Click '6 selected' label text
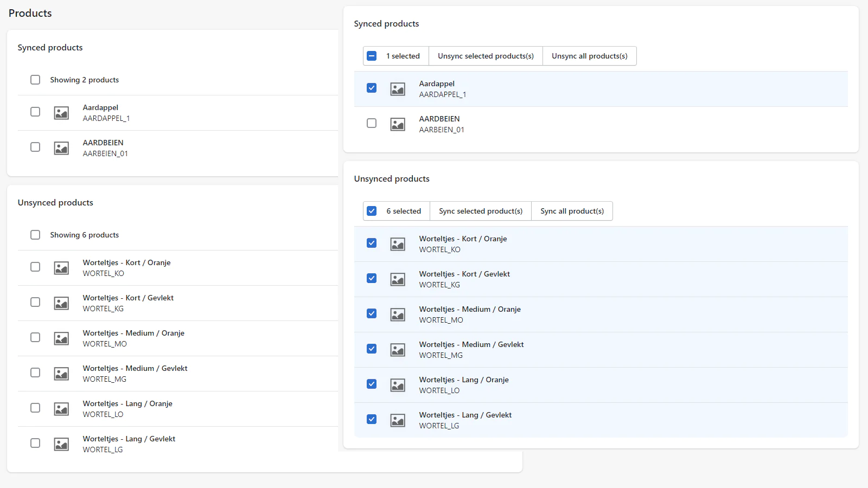The height and width of the screenshot is (488, 868). click(404, 211)
